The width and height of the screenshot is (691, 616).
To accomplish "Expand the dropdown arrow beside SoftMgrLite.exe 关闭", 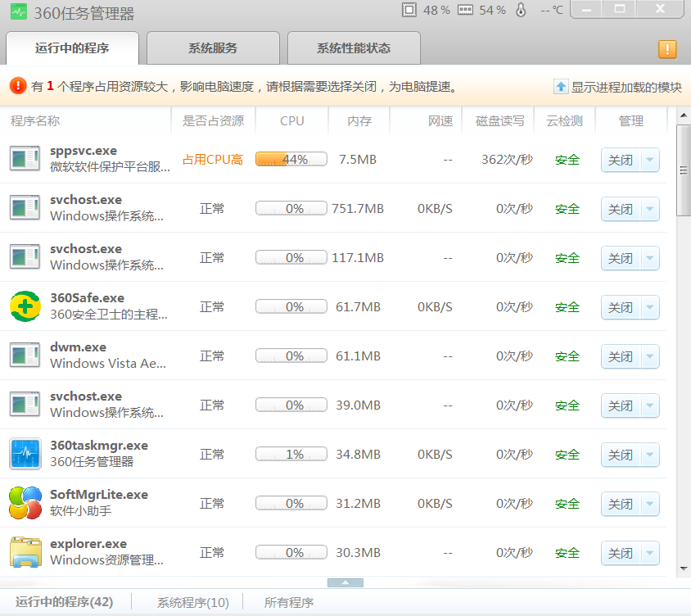I will tap(650, 504).
